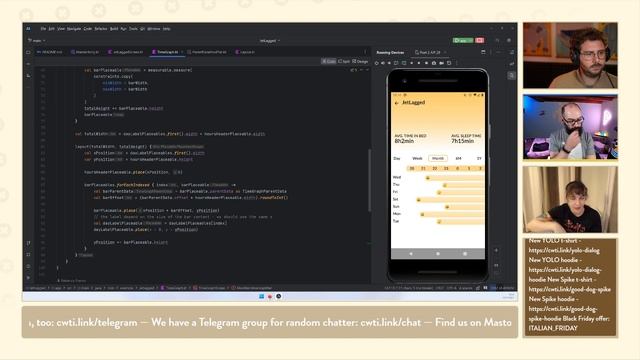Open the Code menu

click(88, 29)
